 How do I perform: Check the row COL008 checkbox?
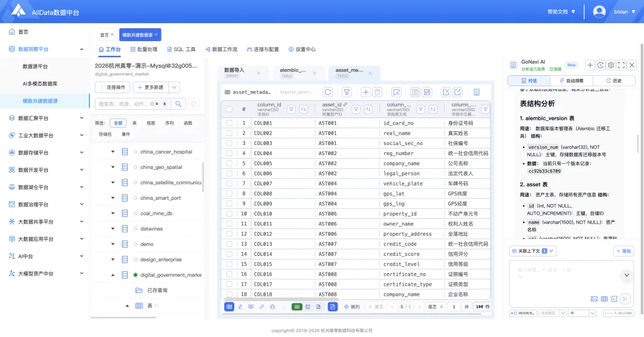point(229,194)
